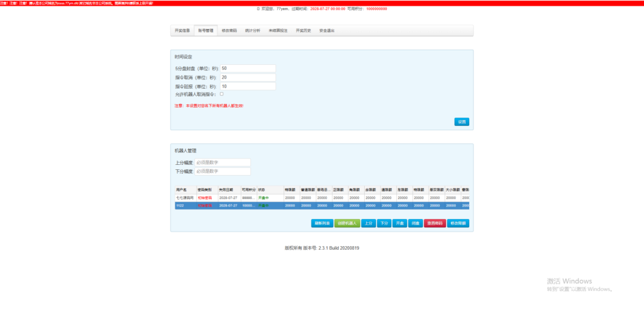The width and height of the screenshot is (644, 309).
Task: Focus the 指令延报 seconds field
Action: pos(248,86)
